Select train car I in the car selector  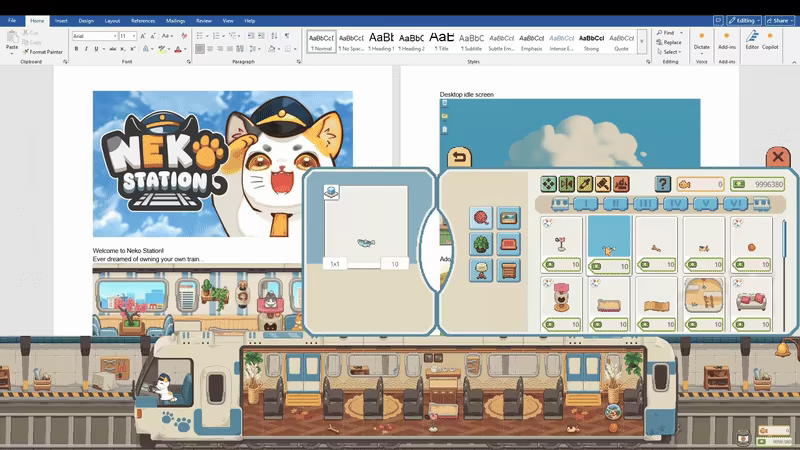(585, 204)
